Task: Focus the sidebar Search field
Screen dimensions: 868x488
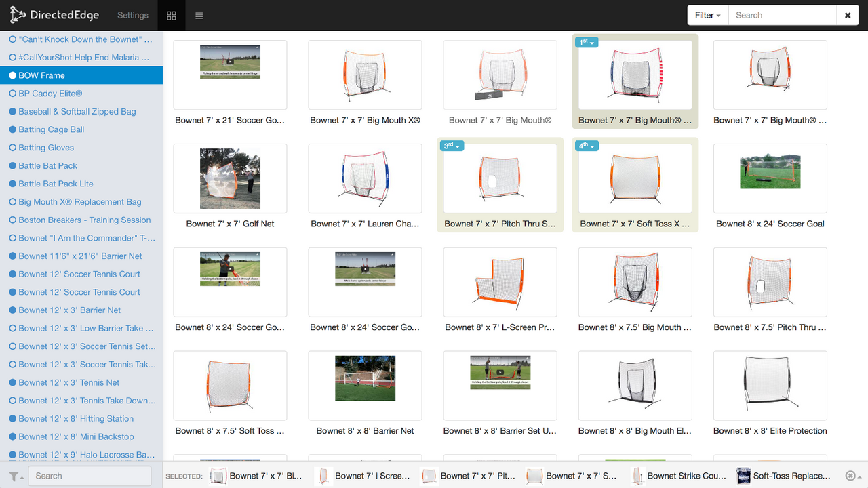Action: (90, 476)
